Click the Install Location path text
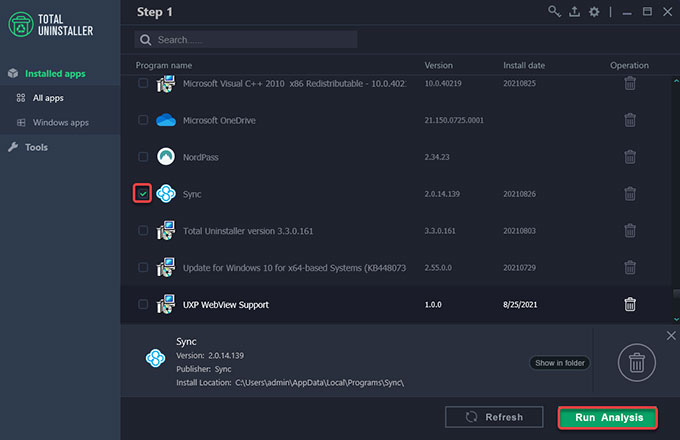The width and height of the screenshot is (680, 440). tap(320, 383)
